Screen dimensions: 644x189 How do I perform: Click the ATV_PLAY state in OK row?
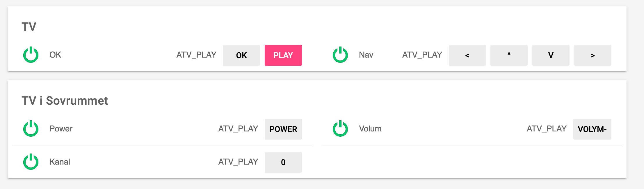(196, 55)
